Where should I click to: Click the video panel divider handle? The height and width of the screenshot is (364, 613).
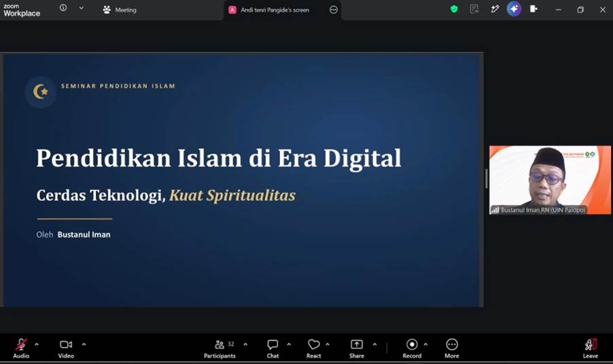tap(487, 179)
